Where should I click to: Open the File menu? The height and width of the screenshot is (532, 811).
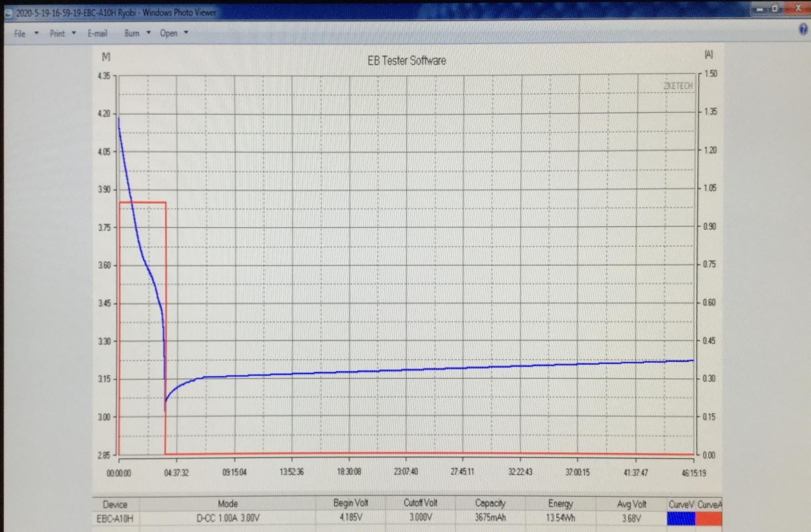click(20, 34)
